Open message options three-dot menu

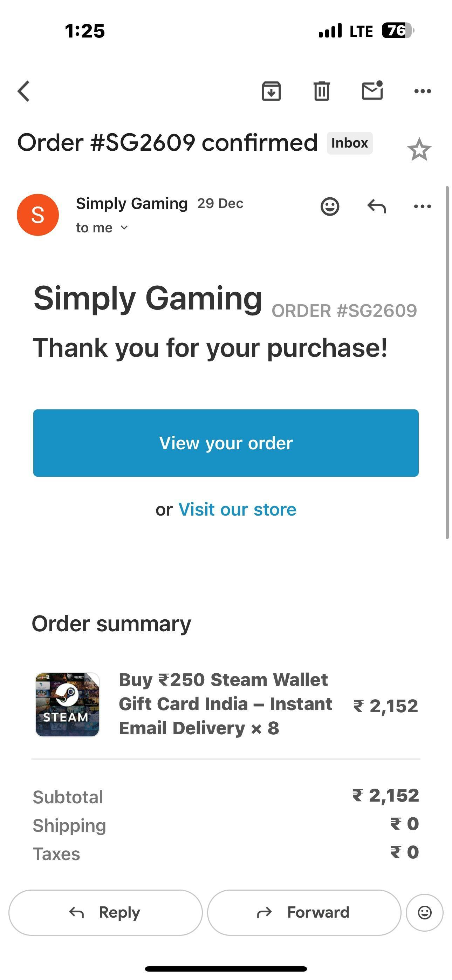(422, 206)
